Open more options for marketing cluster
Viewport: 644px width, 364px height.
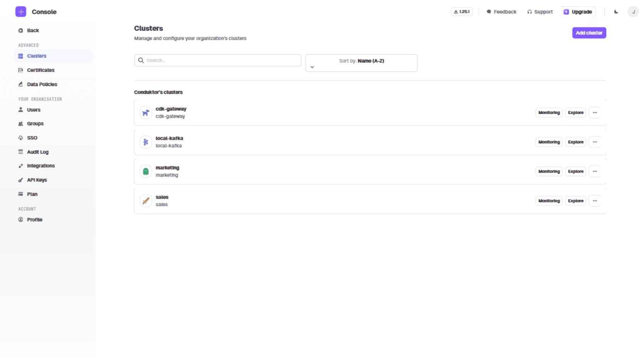[595, 171]
